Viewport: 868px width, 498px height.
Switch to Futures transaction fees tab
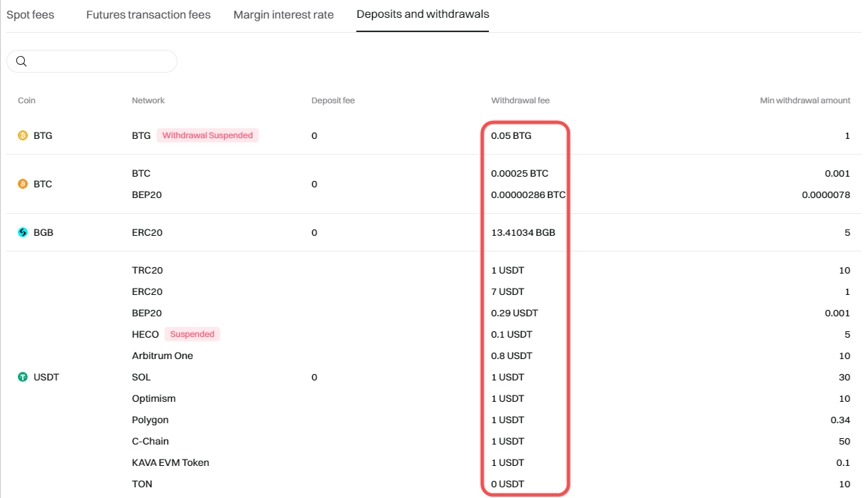tap(148, 14)
